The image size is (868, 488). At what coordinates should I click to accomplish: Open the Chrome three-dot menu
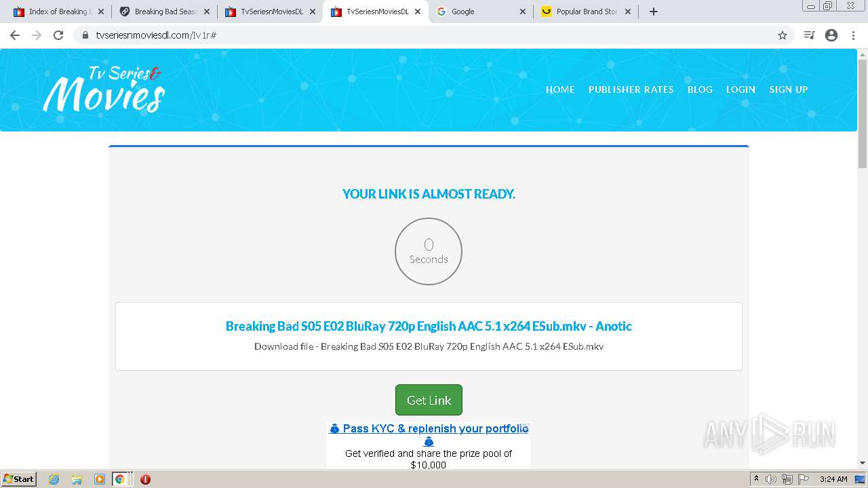coord(853,35)
